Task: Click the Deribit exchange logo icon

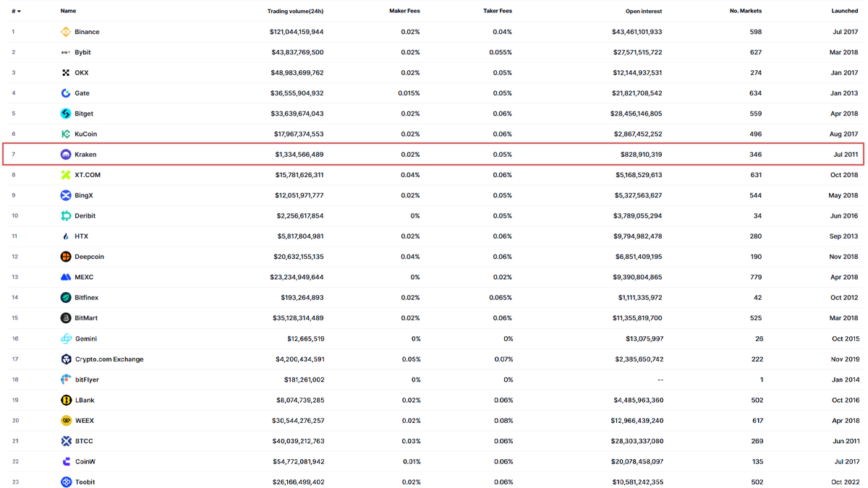Action: pyautogui.click(x=66, y=216)
